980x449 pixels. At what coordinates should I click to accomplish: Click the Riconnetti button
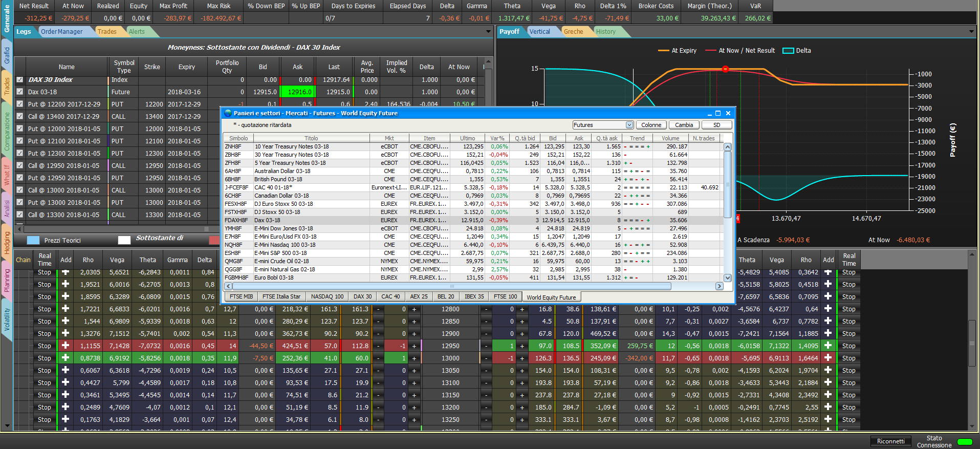890,441
